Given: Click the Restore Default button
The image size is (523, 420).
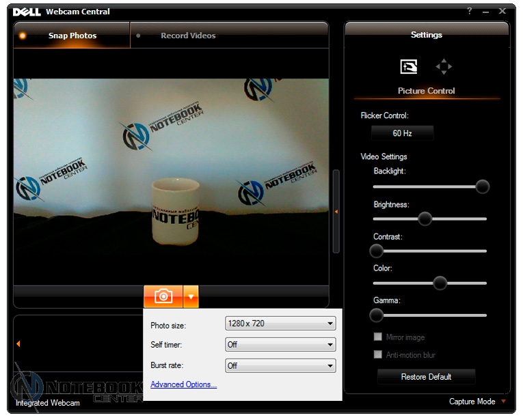Looking at the screenshot, I should (x=426, y=376).
